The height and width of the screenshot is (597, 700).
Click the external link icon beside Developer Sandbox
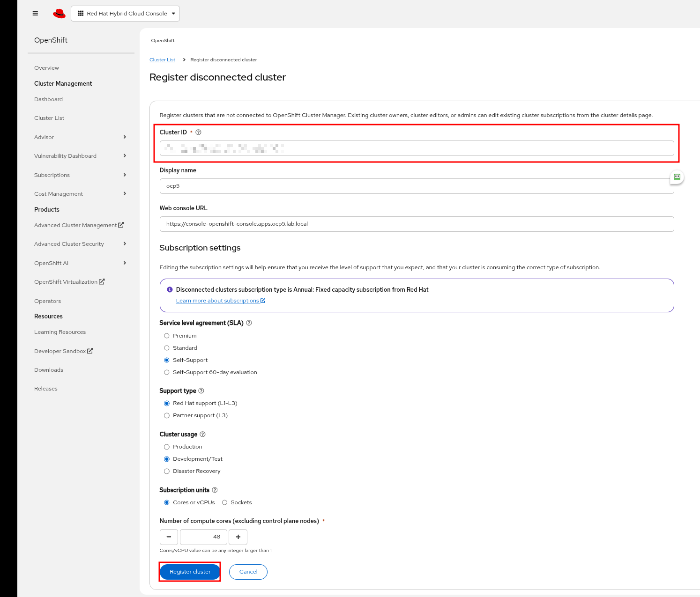tap(90, 351)
